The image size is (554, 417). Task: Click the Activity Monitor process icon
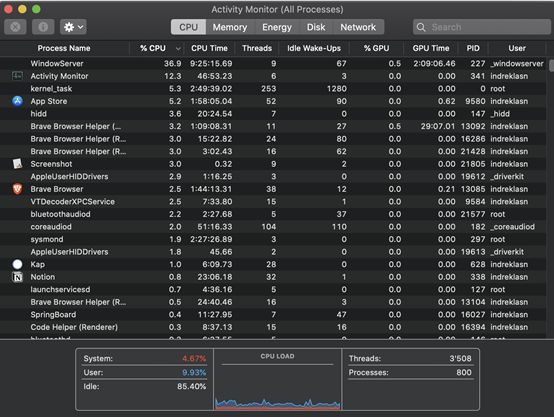[17, 76]
